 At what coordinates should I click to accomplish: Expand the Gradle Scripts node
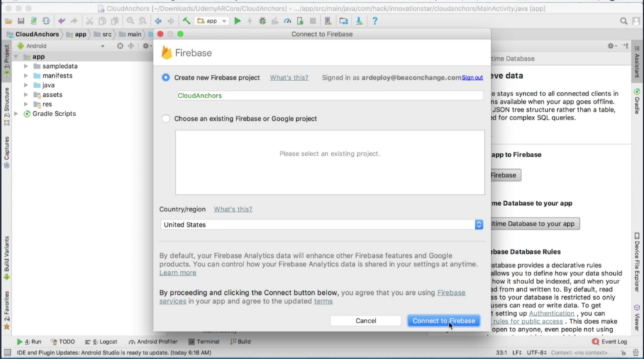coord(16,114)
